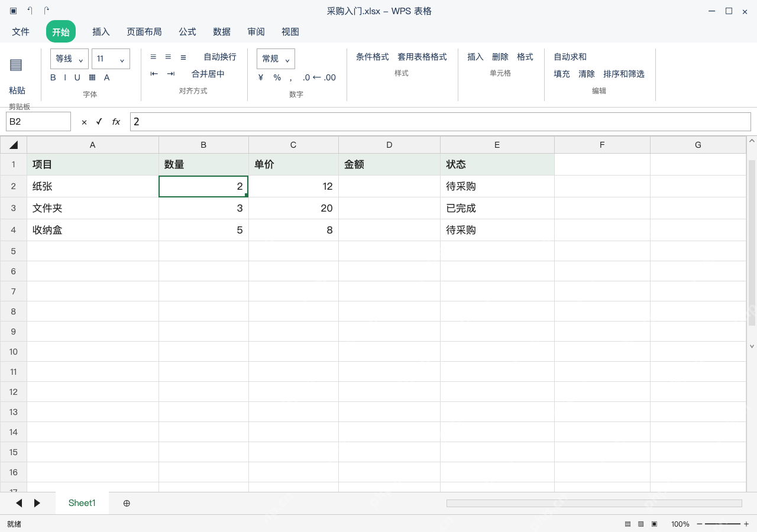Open the 常规 number format dropdown
757x532 pixels.
tap(276, 59)
